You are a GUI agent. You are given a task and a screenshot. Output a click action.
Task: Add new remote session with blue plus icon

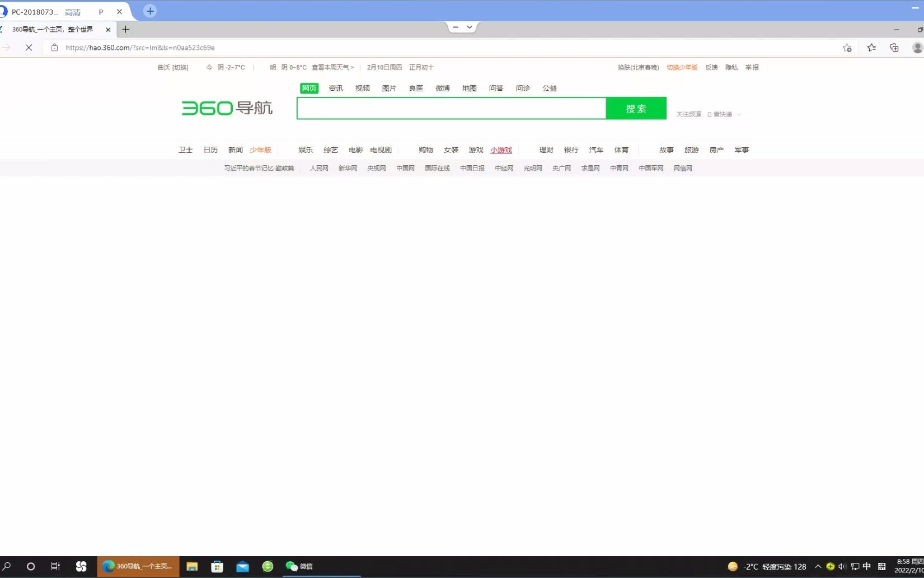point(150,11)
